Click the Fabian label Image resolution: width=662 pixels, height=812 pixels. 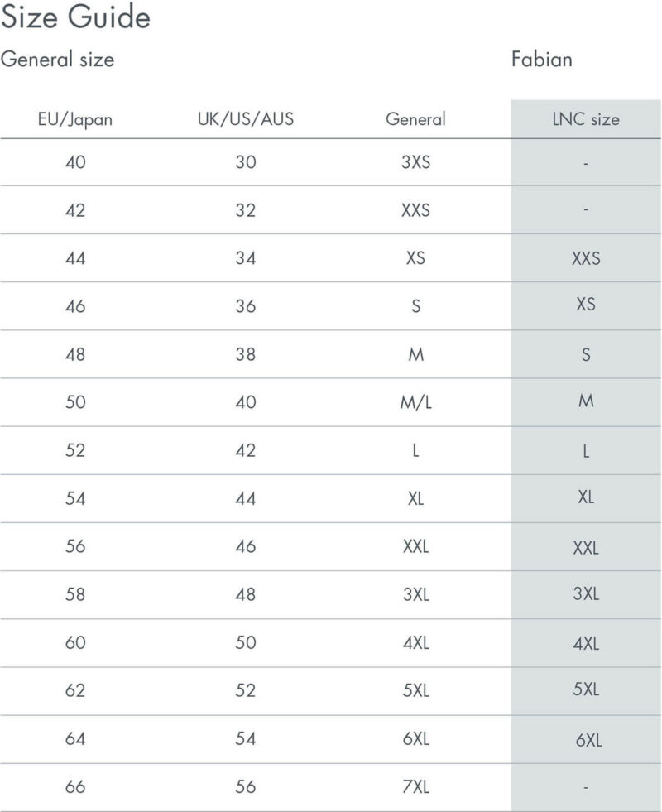(542, 59)
